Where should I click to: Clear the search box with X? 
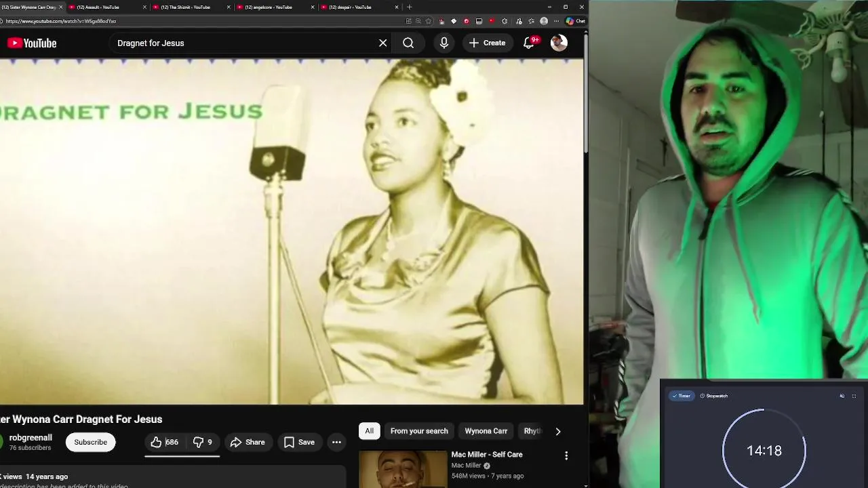coord(383,43)
